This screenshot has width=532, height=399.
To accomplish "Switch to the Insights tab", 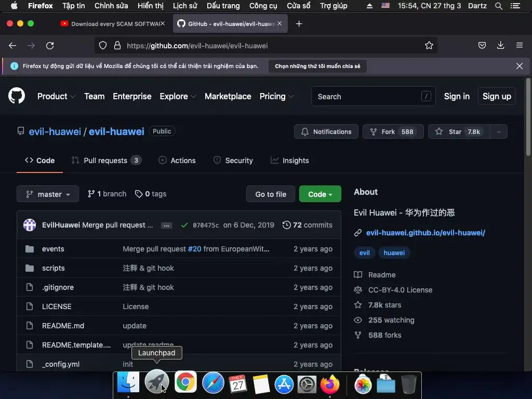I will coord(290,161).
